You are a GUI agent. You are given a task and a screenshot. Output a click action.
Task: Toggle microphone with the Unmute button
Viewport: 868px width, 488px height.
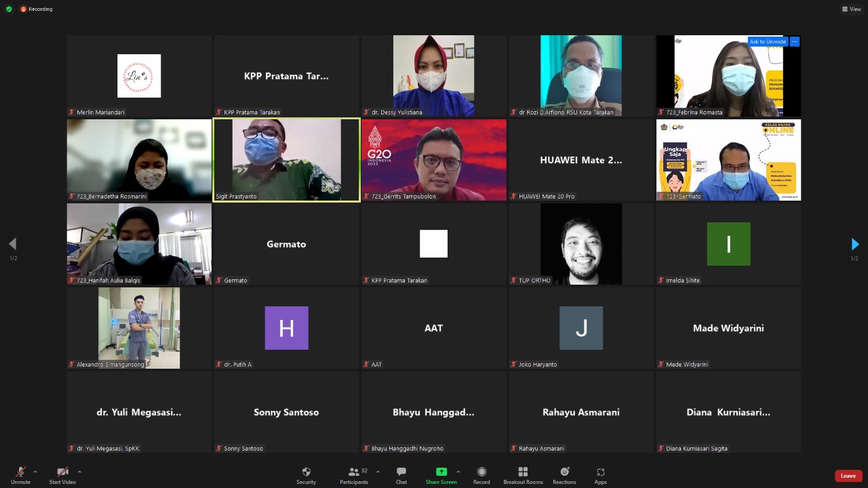(20, 472)
